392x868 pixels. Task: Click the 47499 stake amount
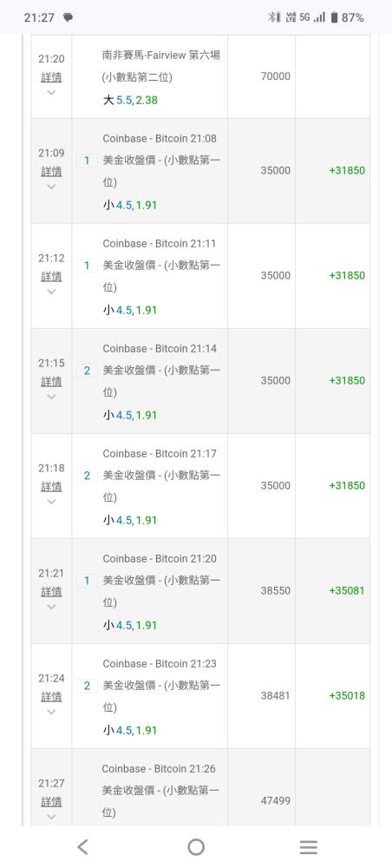[x=275, y=800]
